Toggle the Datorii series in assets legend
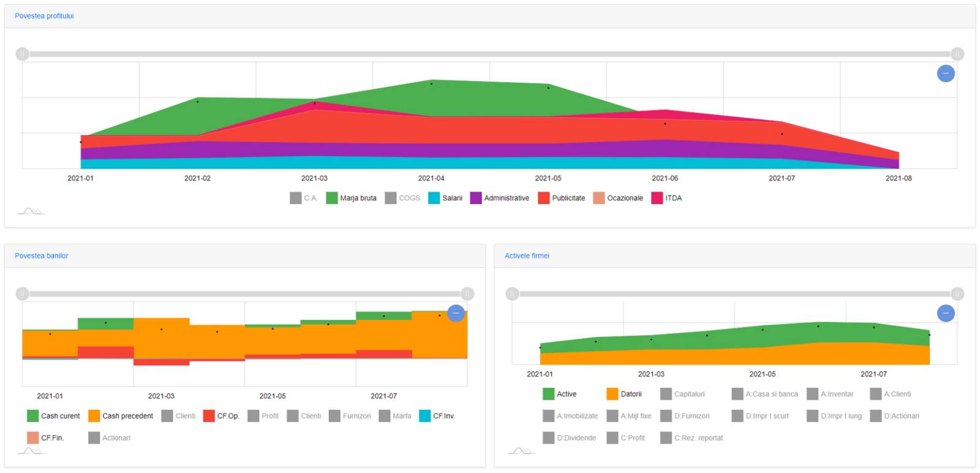Screen dimensions: 980x473 pyautogui.click(x=624, y=394)
